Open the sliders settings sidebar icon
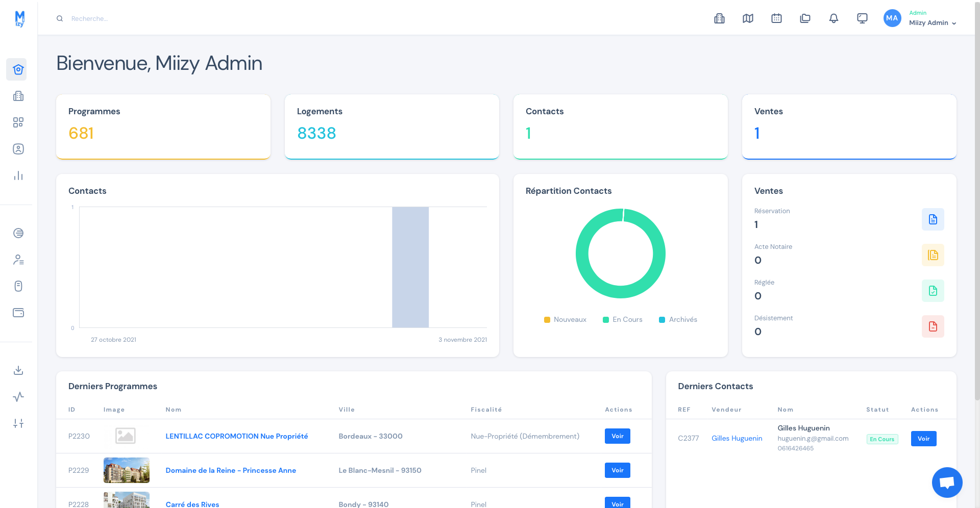Screen dimensions: 980x508 tap(18, 423)
